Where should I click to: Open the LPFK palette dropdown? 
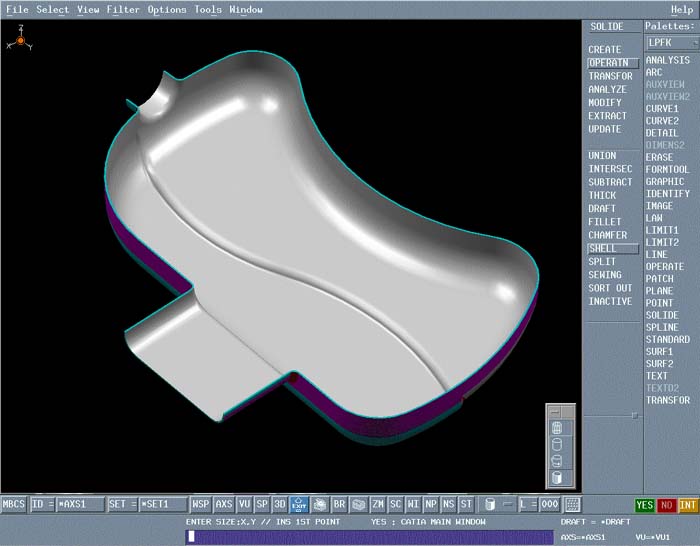pos(671,43)
